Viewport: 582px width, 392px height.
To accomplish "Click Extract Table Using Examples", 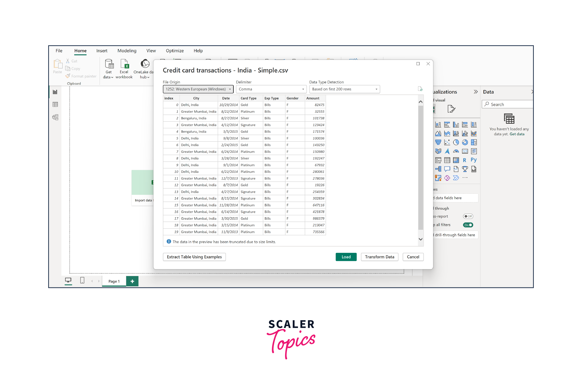I will tap(194, 257).
